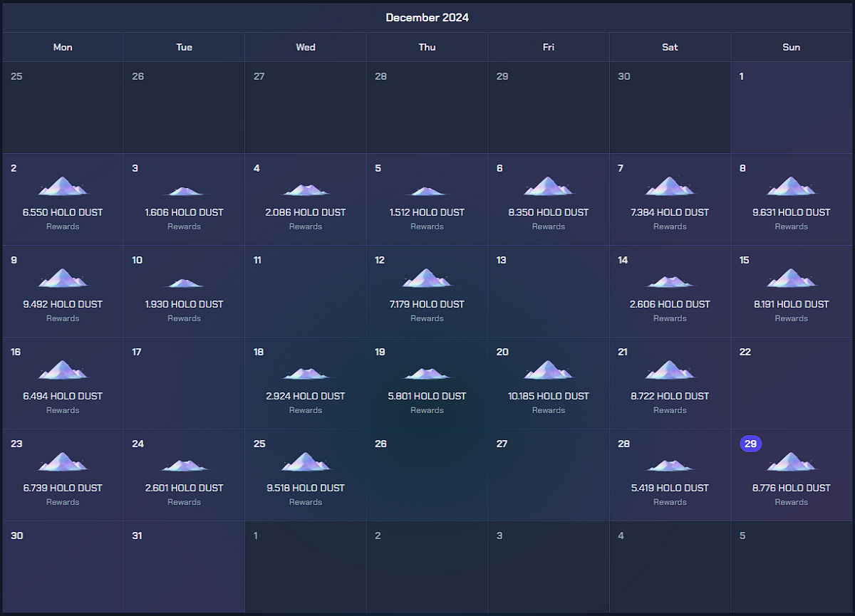The width and height of the screenshot is (855, 616).
Task: Click the Tue column header
Action: (184, 47)
